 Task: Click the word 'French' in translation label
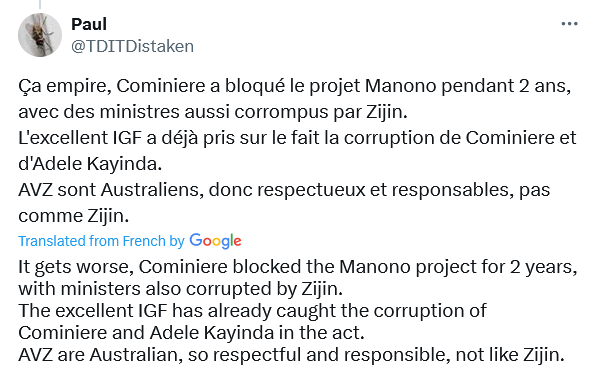click(144, 241)
